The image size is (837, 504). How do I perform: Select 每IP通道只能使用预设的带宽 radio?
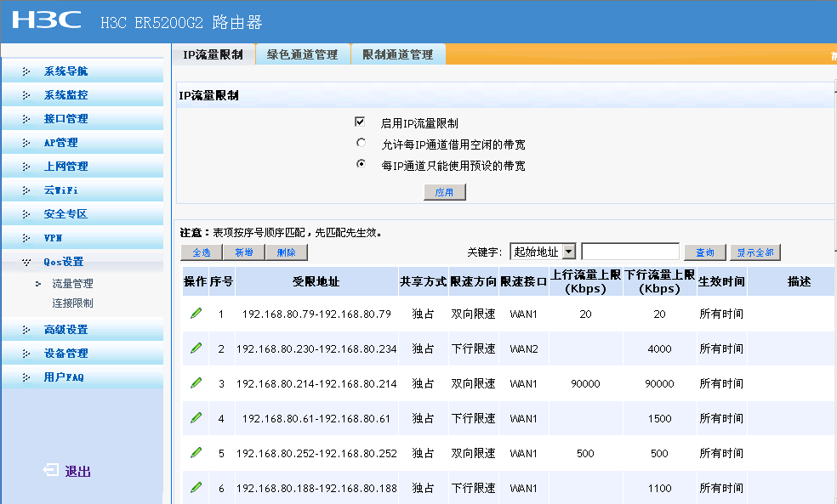tap(361, 164)
